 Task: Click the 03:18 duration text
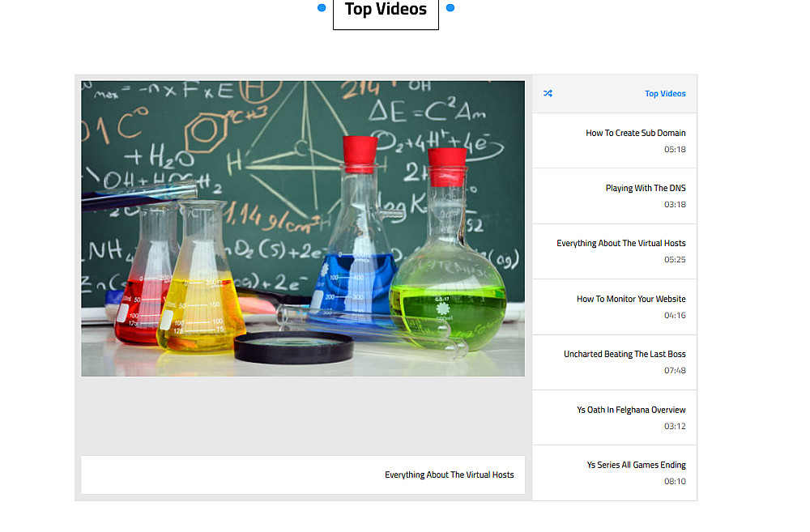tap(675, 205)
